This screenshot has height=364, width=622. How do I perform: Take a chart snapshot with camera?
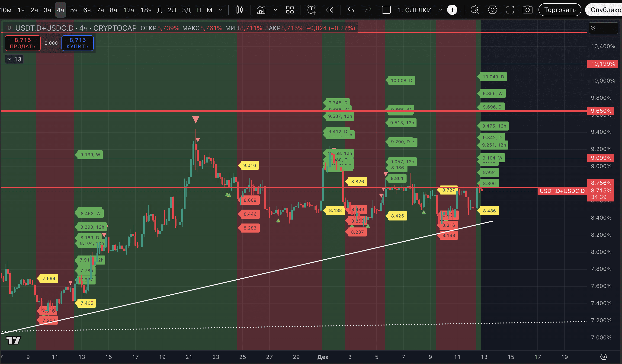[x=527, y=10]
